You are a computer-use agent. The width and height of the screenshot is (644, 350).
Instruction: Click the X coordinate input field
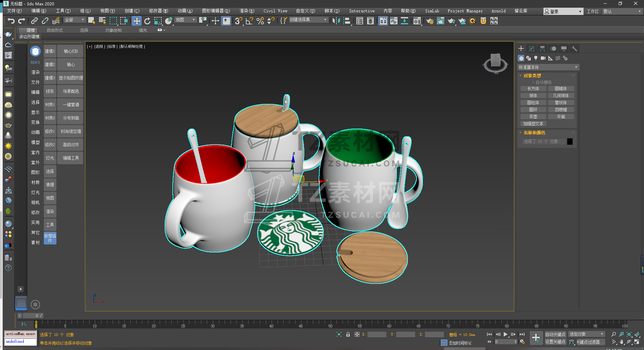377,334
